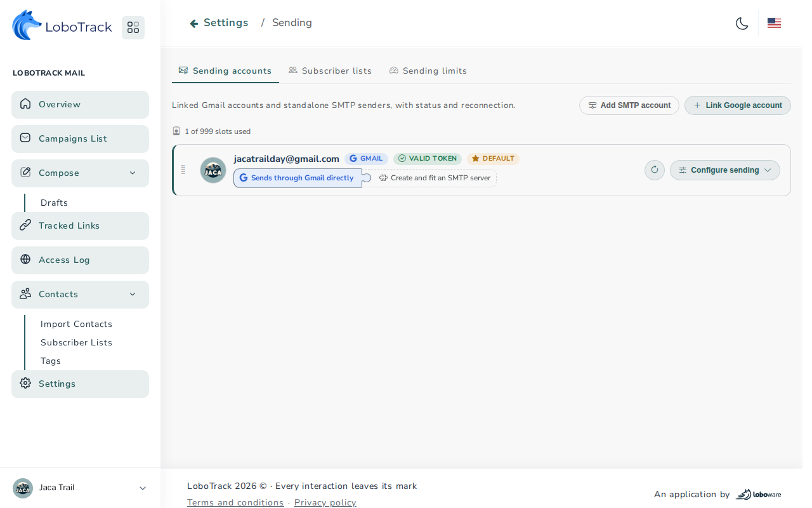This screenshot has height=508, width=812.
Task: Switch to Sending accounts tab
Action: click(225, 70)
